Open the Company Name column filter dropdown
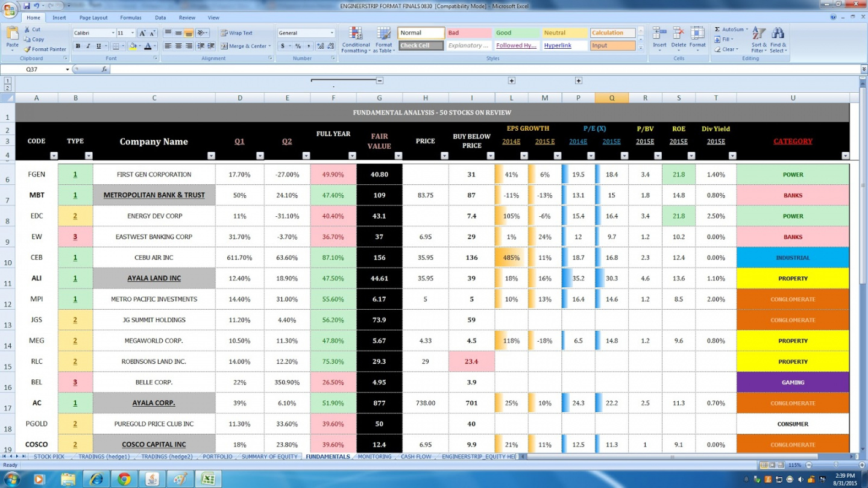This screenshot has height=488, width=868. coord(211,155)
